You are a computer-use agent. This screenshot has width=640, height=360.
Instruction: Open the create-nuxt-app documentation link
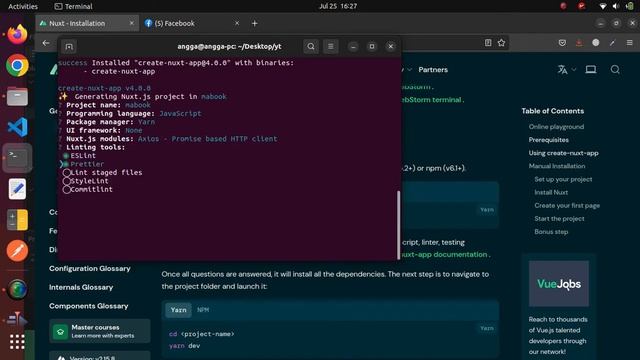[x=444, y=255]
